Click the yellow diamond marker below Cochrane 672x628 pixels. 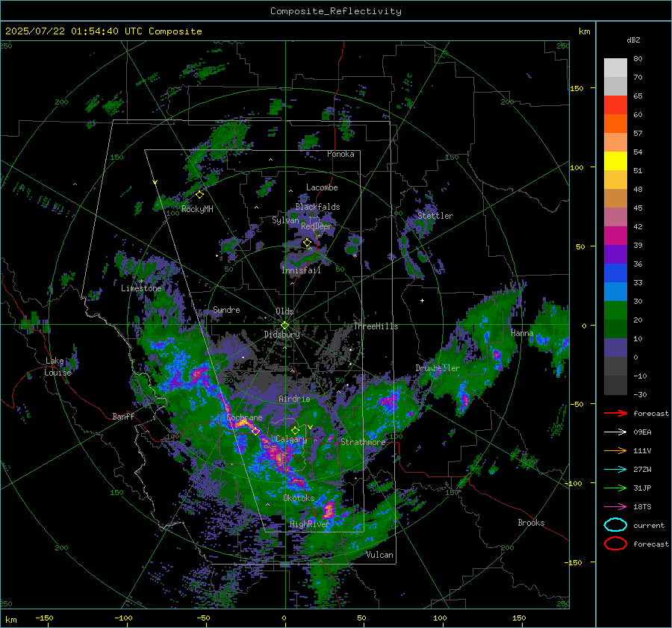[x=256, y=431]
